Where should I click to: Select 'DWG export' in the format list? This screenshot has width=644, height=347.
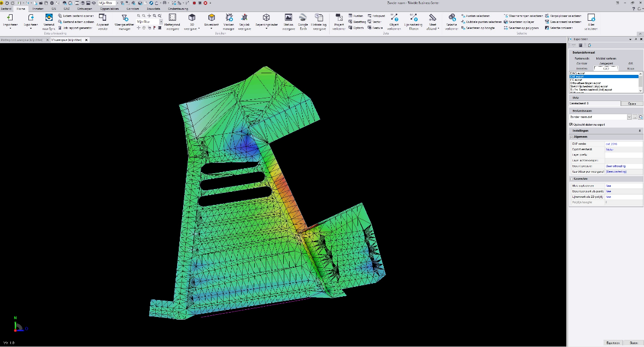[x=578, y=73]
